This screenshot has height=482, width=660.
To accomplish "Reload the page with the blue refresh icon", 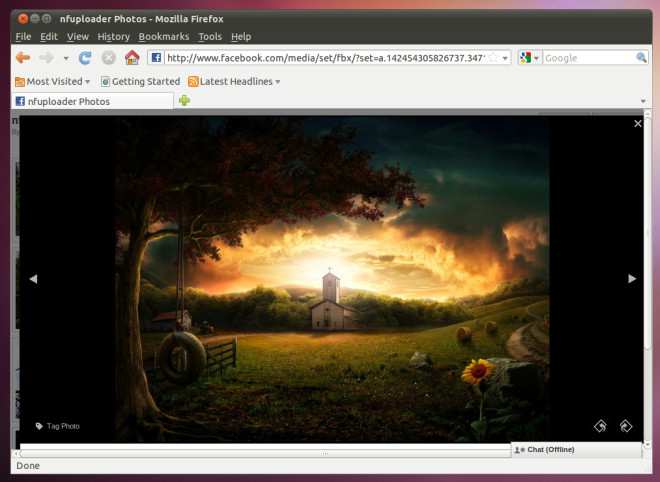I will coord(85,57).
